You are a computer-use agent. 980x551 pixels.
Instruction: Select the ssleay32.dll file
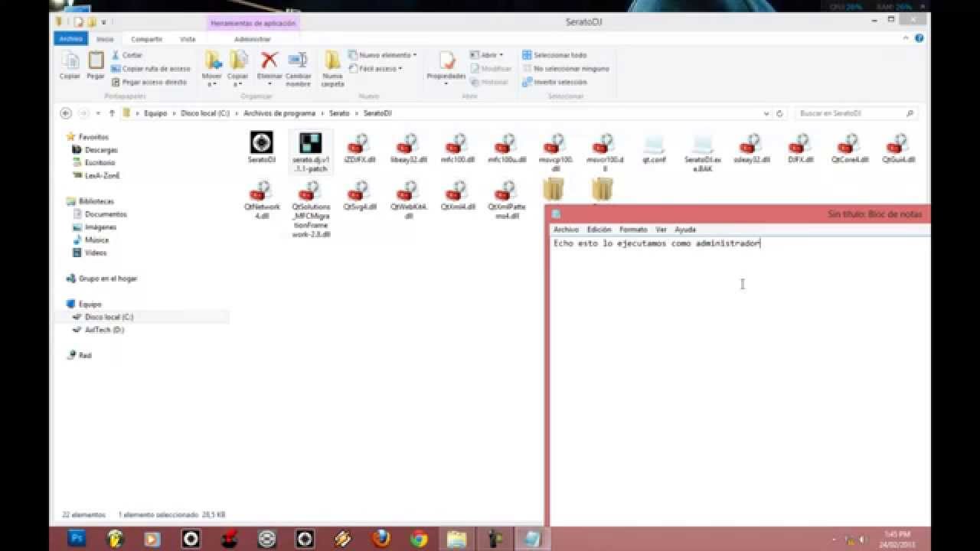tap(750, 148)
